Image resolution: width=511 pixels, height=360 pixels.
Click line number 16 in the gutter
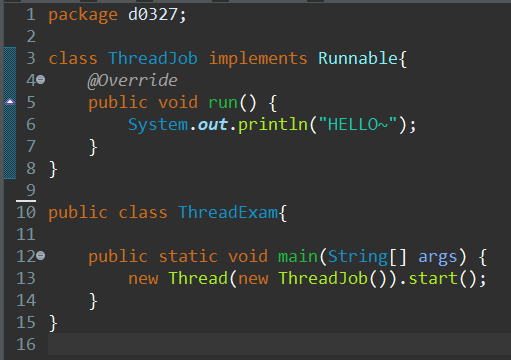pyautogui.click(x=26, y=344)
